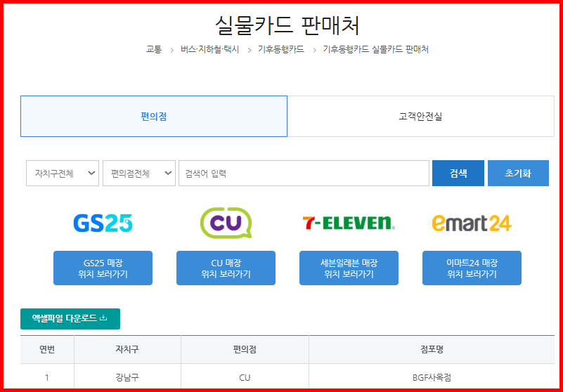
Task: Open GS25 매장 위치 보러가기
Action: pos(103,268)
